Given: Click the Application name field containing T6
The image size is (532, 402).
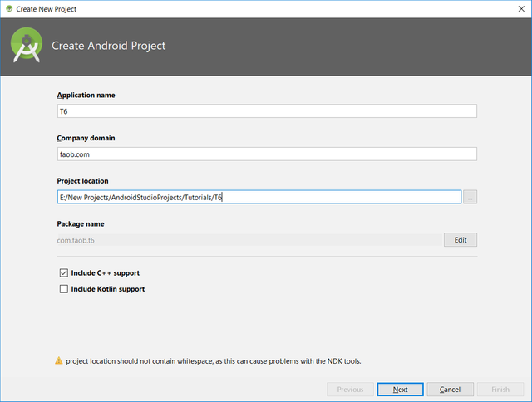Looking at the screenshot, I should [x=267, y=111].
